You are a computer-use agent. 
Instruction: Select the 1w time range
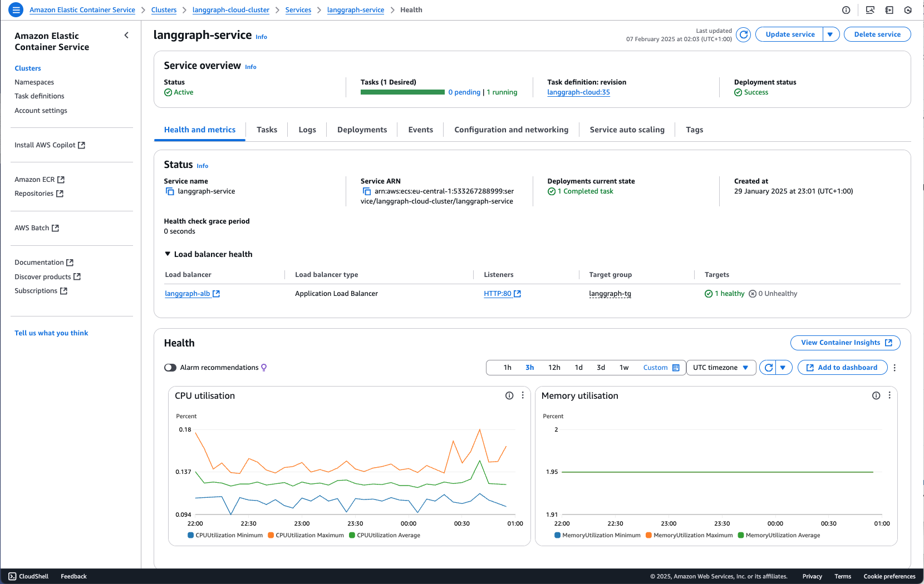(624, 368)
